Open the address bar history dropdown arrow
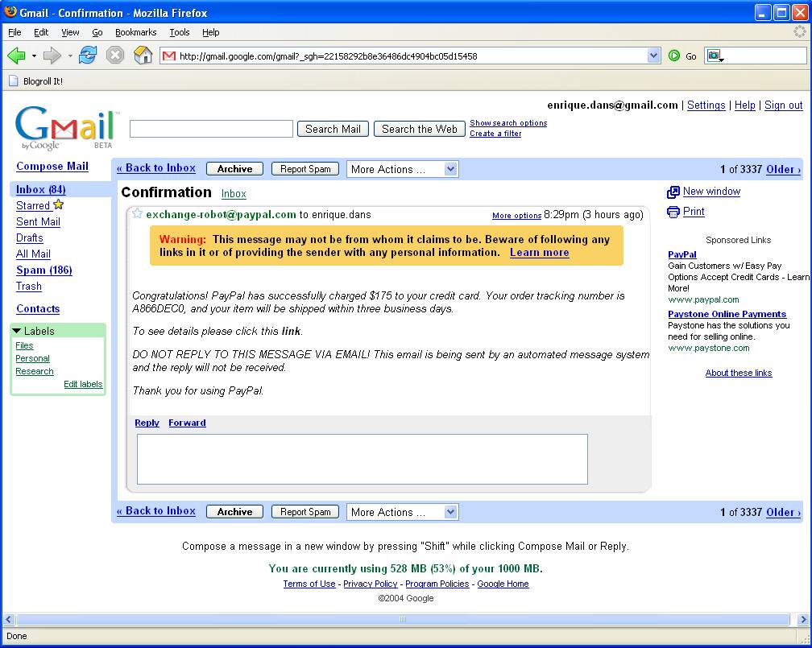812x648 pixels. click(x=654, y=56)
